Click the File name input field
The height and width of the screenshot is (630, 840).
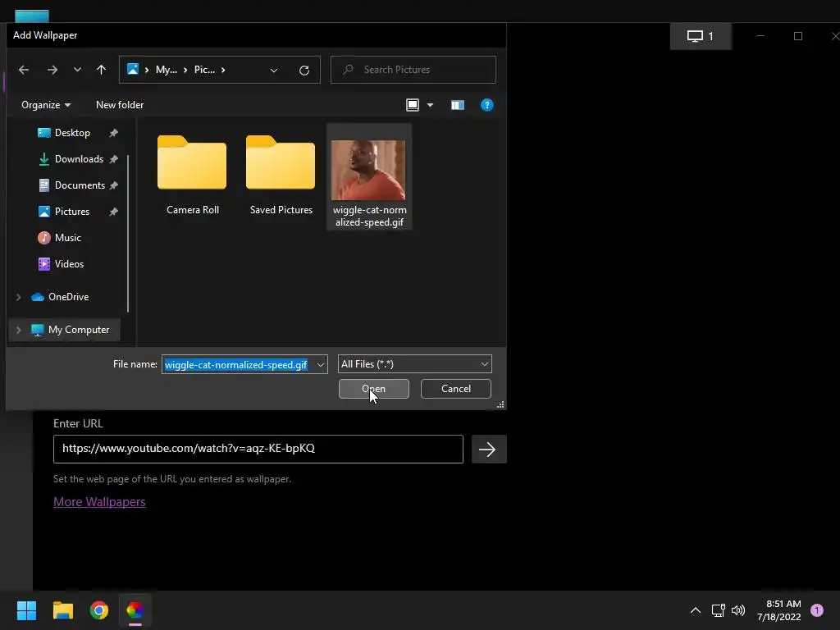click(x=239, y=365)
